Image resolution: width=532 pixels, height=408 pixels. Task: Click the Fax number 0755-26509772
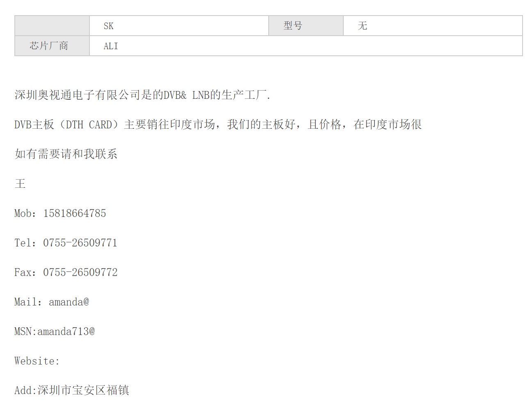[80, 272]
